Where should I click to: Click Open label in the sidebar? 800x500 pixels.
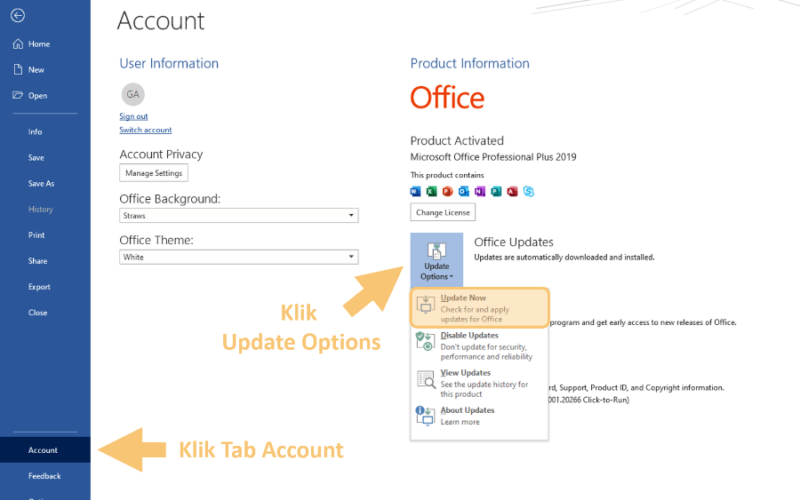pyautogui.click(x=38, y=95)
